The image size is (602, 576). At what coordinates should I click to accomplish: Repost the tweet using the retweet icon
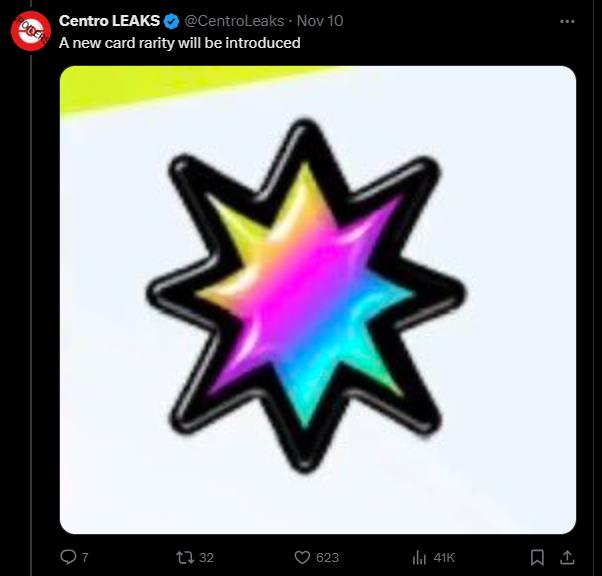coord(184,557)
